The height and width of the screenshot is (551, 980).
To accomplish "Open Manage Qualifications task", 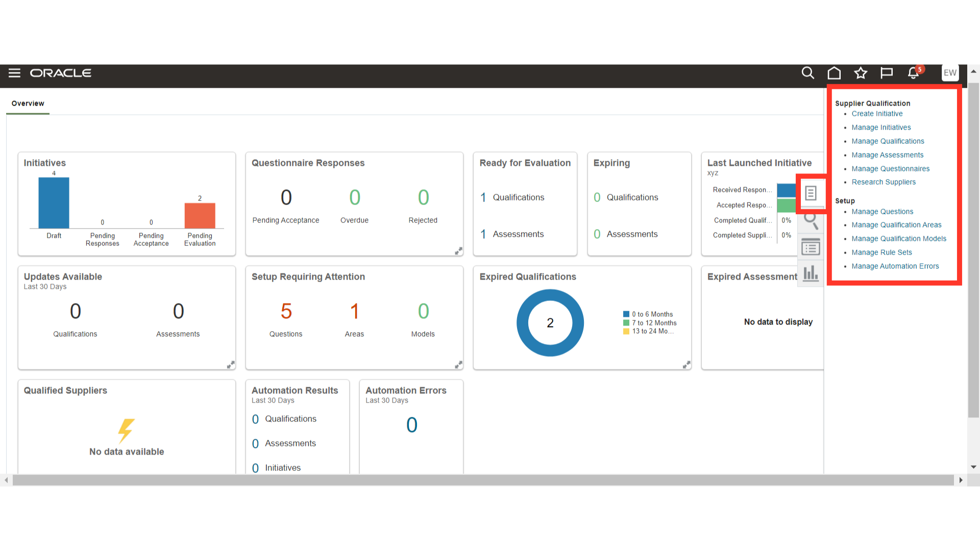I will click(x=888, y=141).
